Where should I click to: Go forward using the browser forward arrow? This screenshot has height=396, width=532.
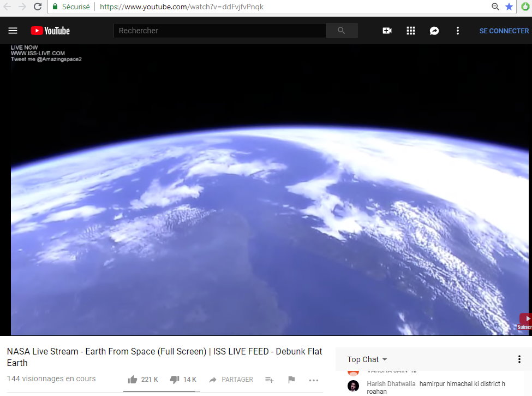pyautogui.click(x=22, y=7)
